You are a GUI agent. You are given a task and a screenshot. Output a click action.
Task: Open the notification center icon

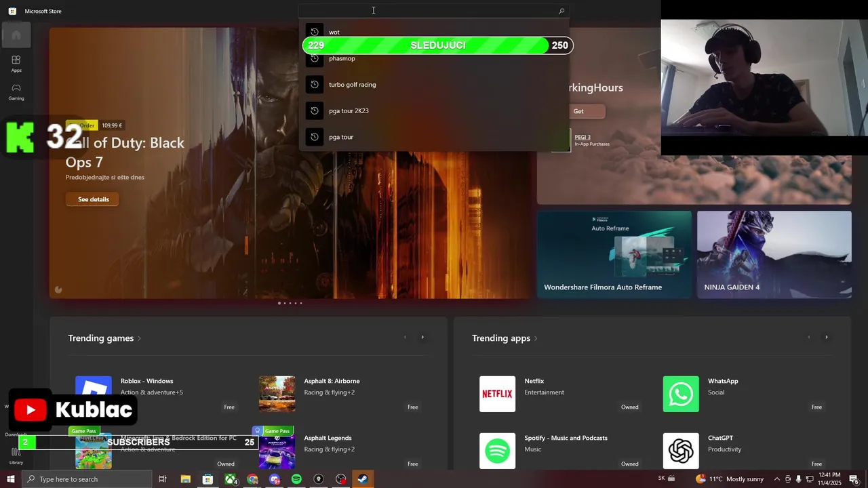(x=854, y=479)
